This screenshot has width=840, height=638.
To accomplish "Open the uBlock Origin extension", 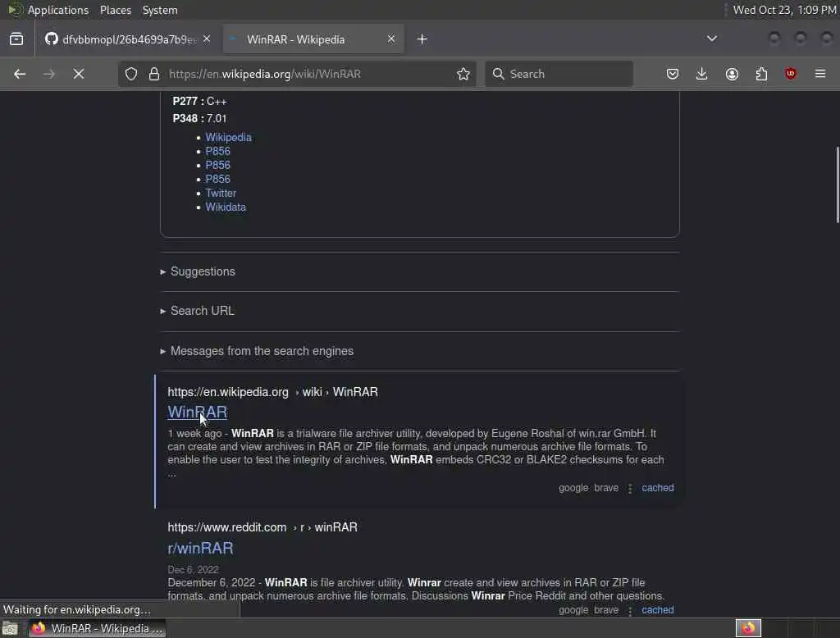I will (x=791, y=74).
